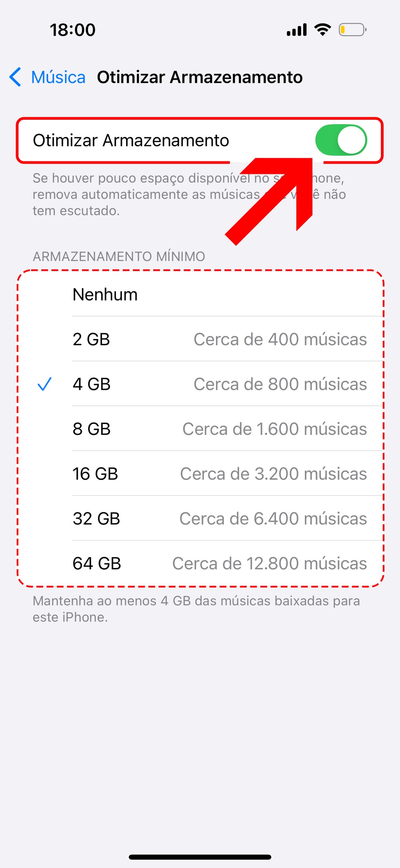Tap "Cerca de 12.800 músicas" label
The image size is (400, 868).
270,564
